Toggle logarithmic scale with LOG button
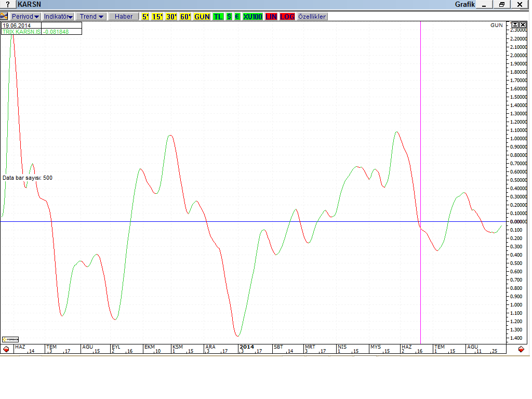This screenshot has width=532, height=399. [x=287, y=17]
